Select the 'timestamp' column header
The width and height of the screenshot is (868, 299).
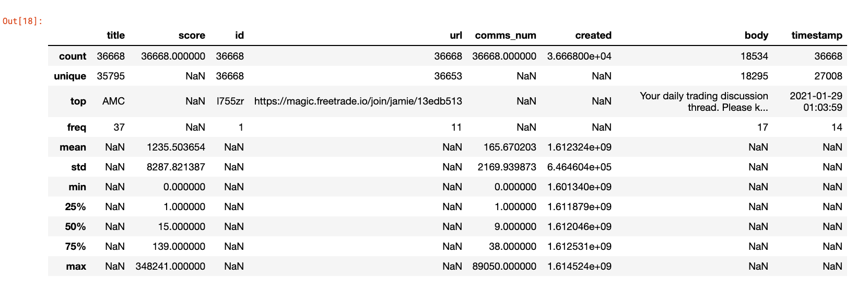[816, 36]
